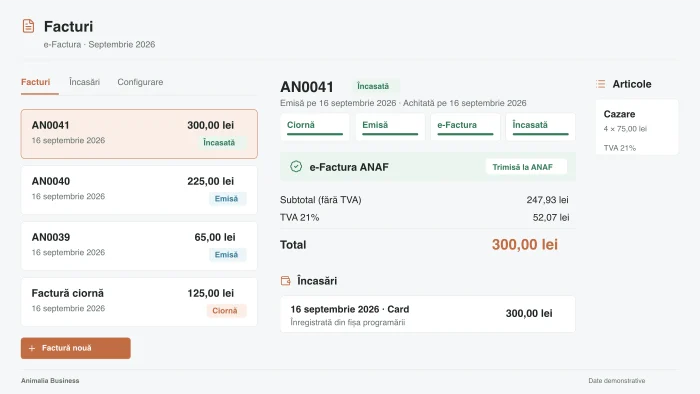Click the Cazare article card

(x=637, y=128)
